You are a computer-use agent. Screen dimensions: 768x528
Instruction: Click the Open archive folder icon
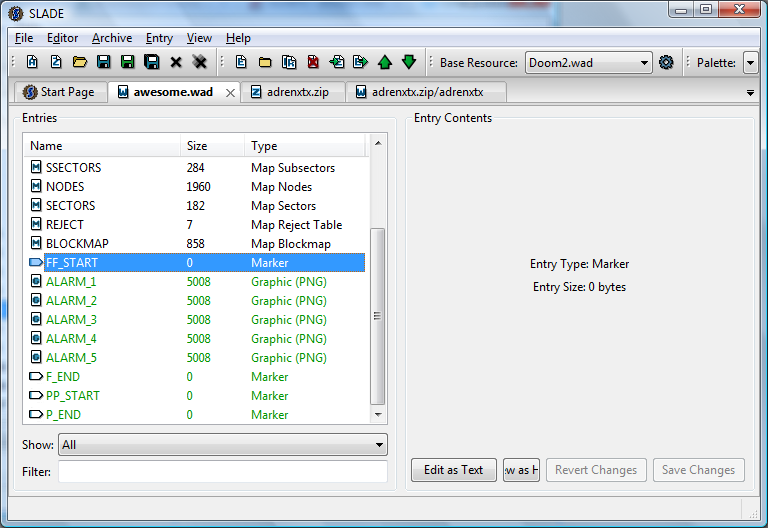pos(80,62)
